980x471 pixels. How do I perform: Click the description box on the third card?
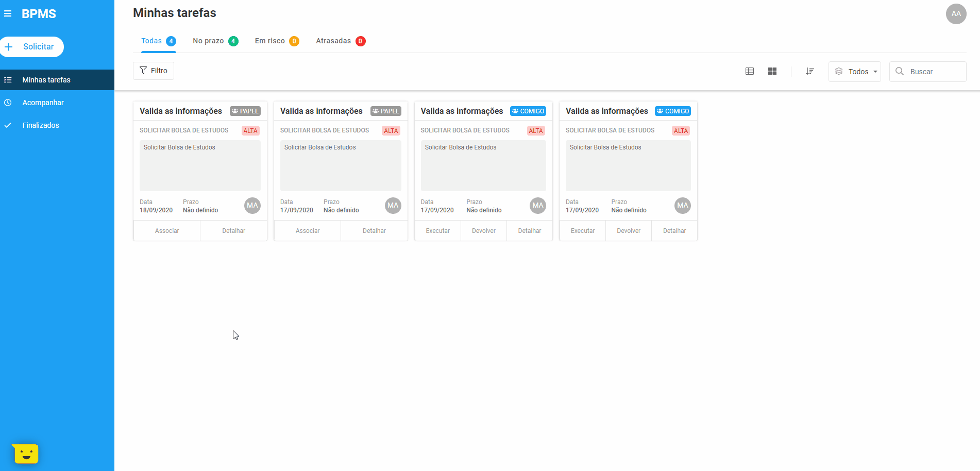click(483, 165)
